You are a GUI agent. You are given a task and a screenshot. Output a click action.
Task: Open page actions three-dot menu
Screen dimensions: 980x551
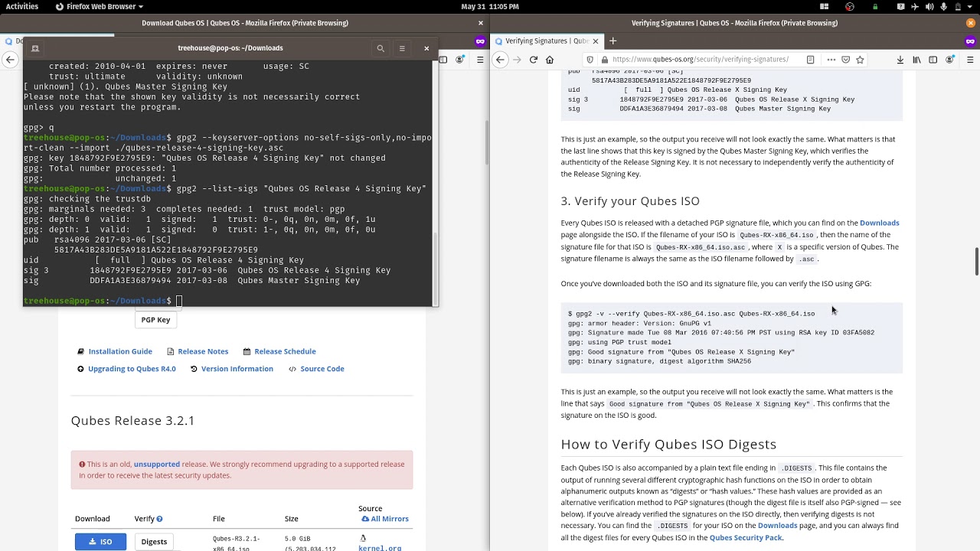point(831,60)
